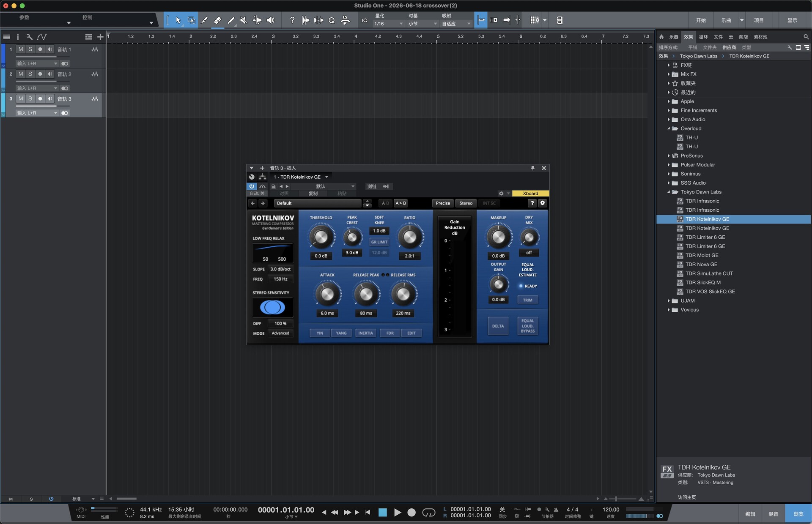Viewport: 812px width, 524px height.
Task: Open the timebase 小节 dropdown
Action: click(x=422, y=24)
